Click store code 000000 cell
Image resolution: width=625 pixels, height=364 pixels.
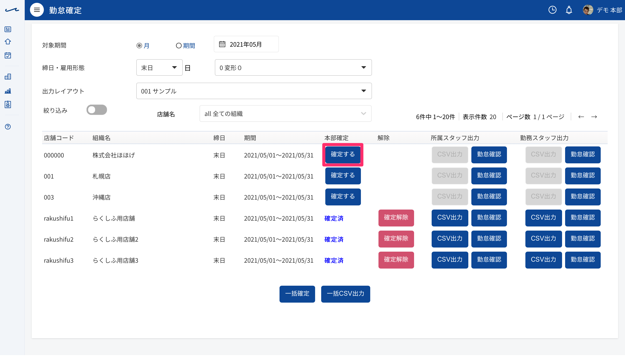click(54, 155)
